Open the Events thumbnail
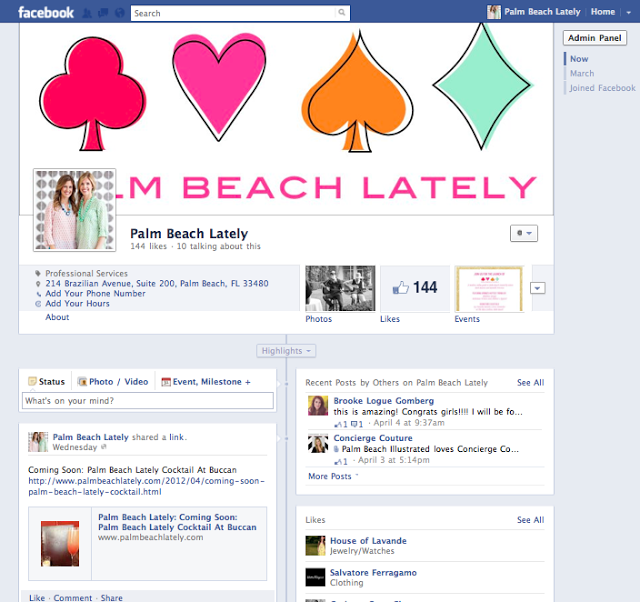 (489, 288)
